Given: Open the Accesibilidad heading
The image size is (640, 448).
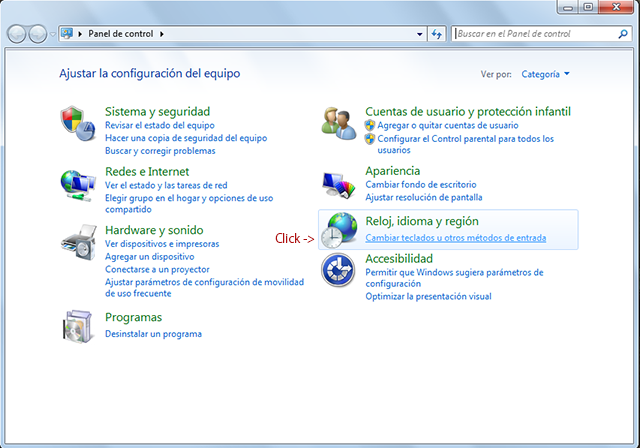Looking at the screenshot, I should click(x=399, y=259).
